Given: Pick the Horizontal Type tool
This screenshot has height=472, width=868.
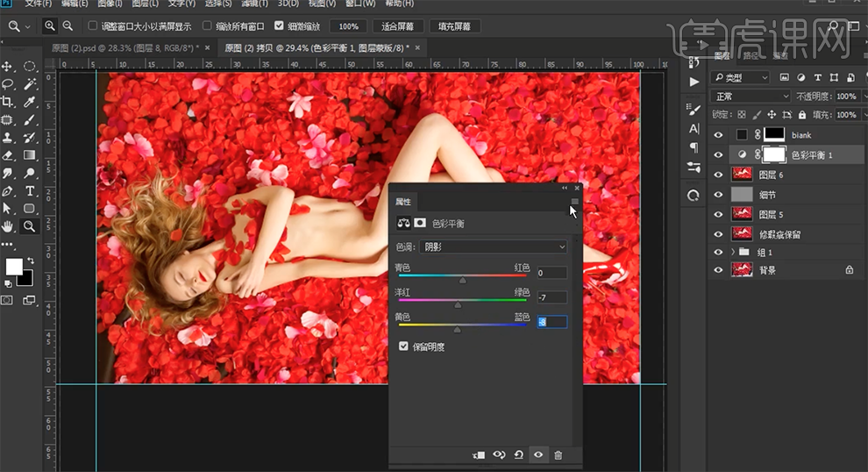Looking at the screenshot, I should pyautogui.click(x=30, y=190).
